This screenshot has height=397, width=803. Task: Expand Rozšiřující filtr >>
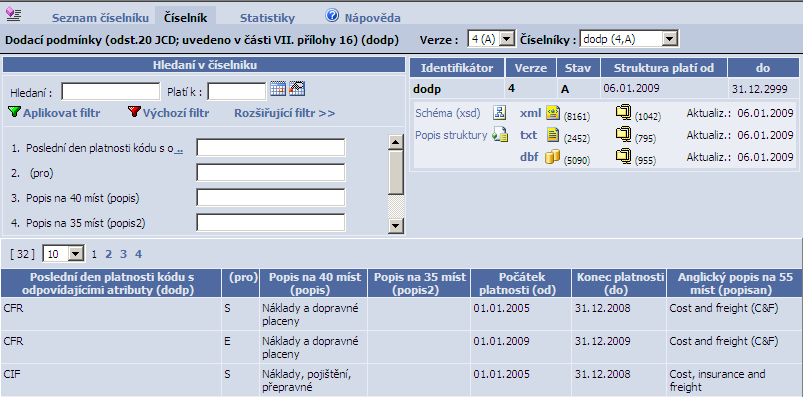[x=285, y=113]
